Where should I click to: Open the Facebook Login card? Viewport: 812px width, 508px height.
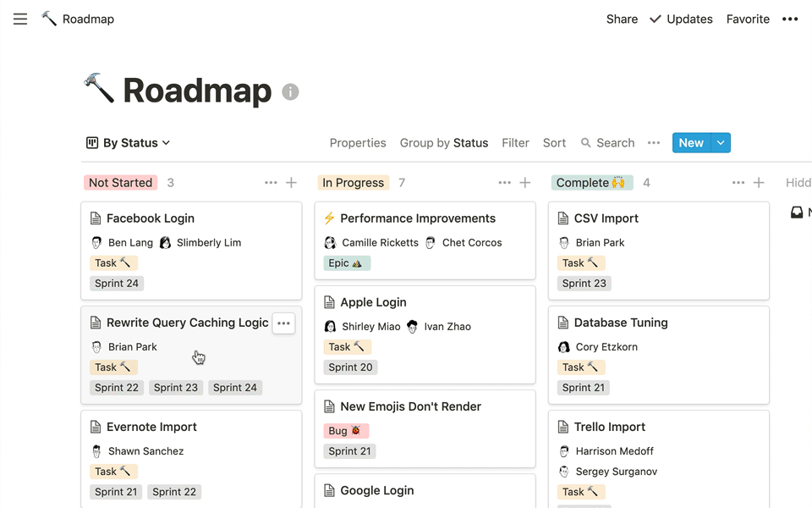(x=151, y=218)
